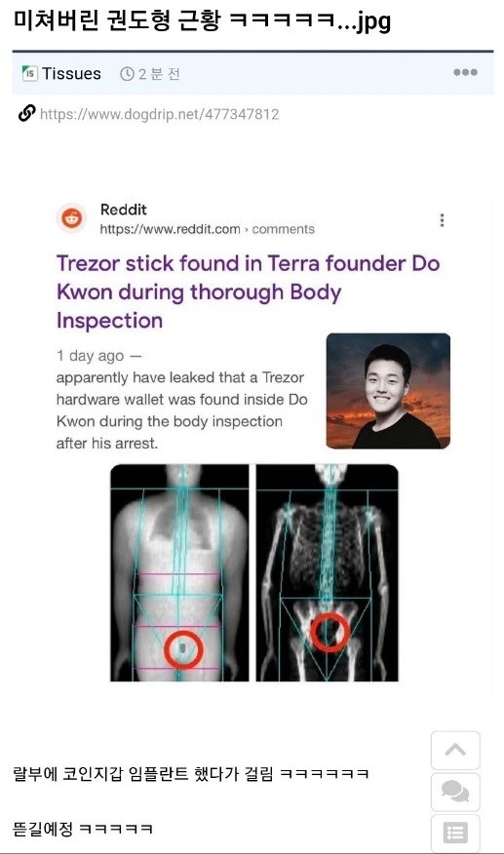
Task: Click the red circle on left X-ray
Action: pyautogui.click(x=183, y=649)
